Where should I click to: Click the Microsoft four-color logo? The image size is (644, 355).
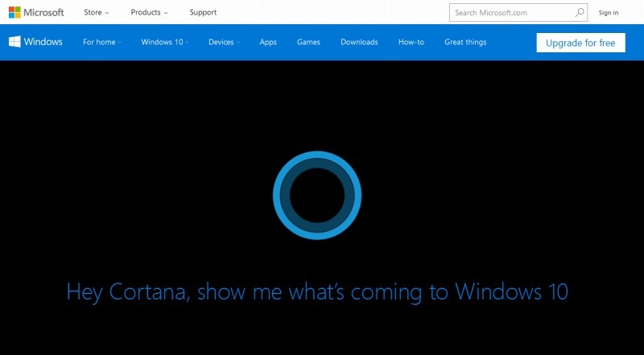point(14,12)
